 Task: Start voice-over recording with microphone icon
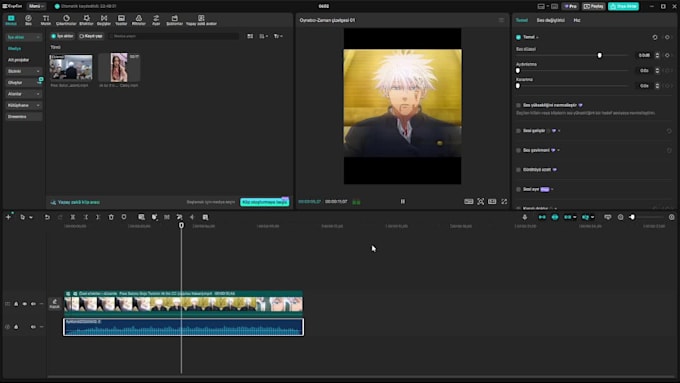(x=525, y=217)
